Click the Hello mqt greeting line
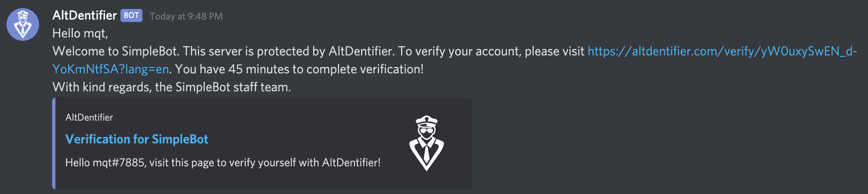 tap(80, 33)
